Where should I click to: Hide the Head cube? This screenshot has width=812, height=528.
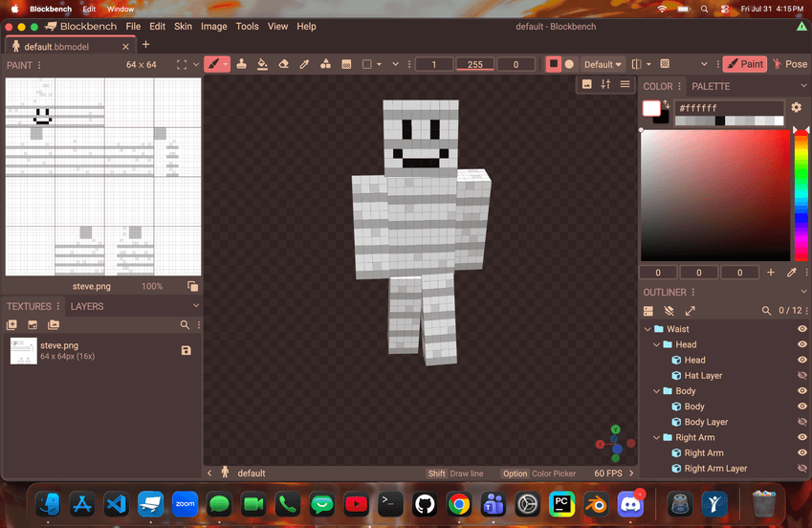802,360
